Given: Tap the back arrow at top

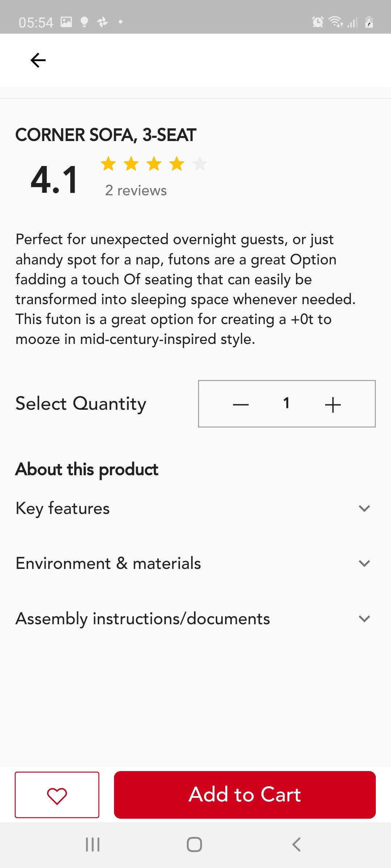Looking at the screenshot, I should (38, 60).
